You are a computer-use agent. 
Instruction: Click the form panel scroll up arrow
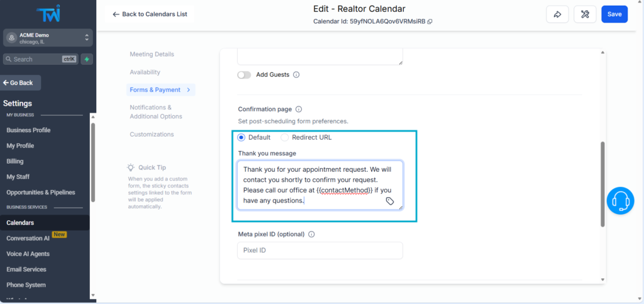(602, 52)
